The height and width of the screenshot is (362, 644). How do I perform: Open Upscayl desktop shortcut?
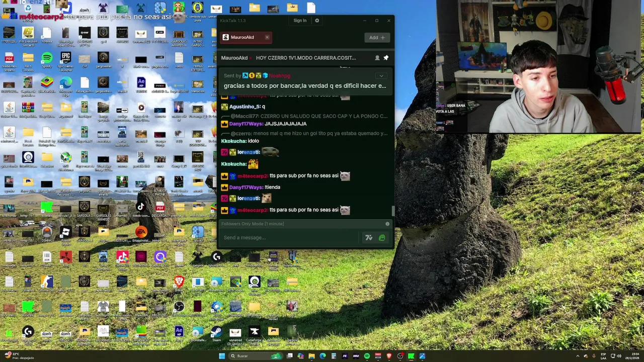[198, 234]
